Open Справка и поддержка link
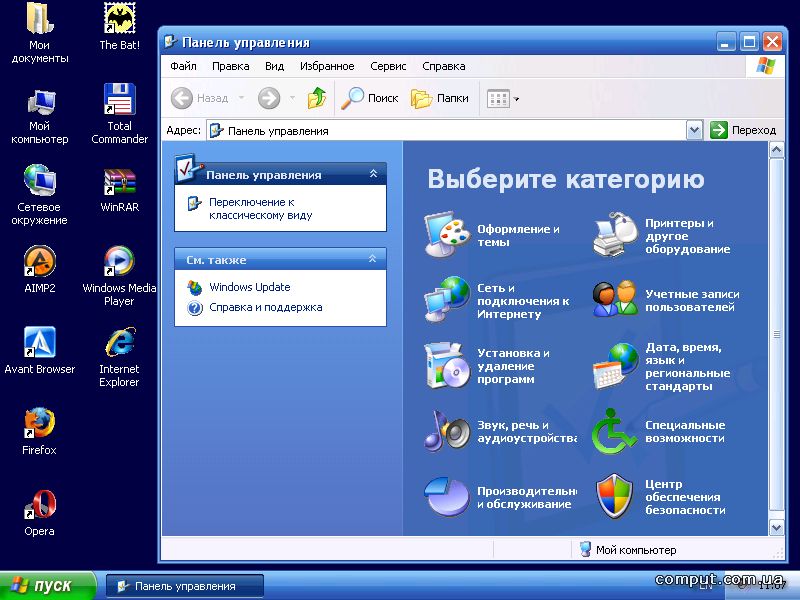800x600 pixels. click(x=266, y=307)
